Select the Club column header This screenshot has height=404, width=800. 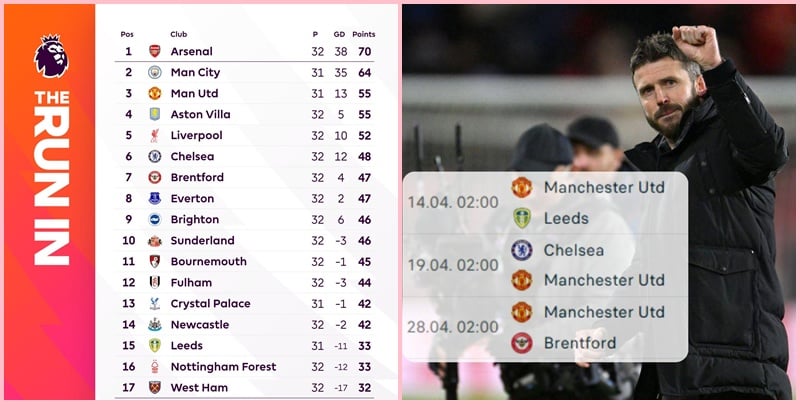[179, 34]
